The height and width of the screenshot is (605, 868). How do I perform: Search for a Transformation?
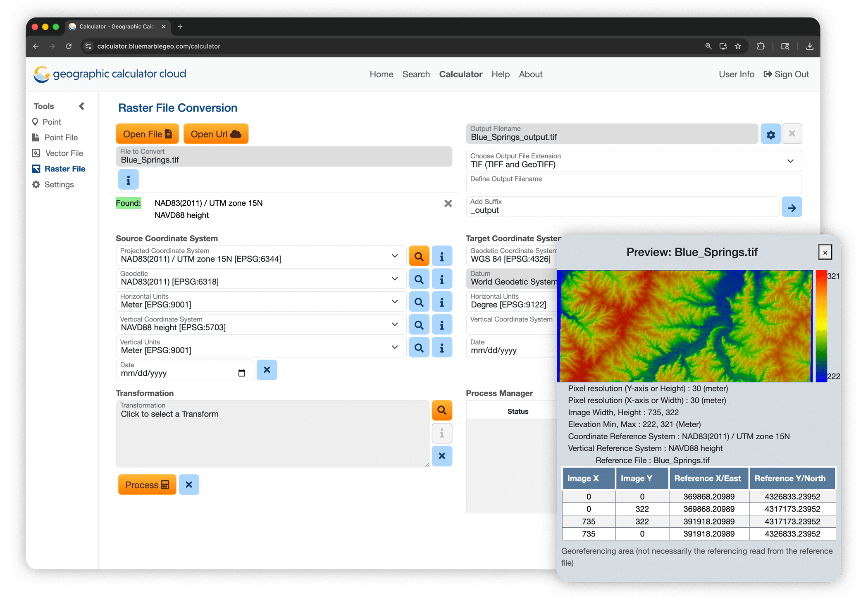[x=442, y=410]
